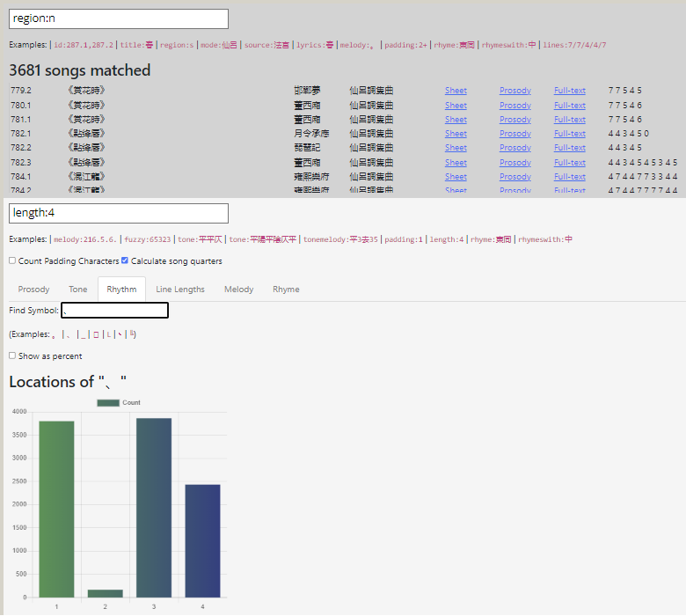This screenshot has width=686, height=616.
Task: Click the lines:7/7/4/4/7 example query
Action: pyautogui.click(x=574, y=45)
